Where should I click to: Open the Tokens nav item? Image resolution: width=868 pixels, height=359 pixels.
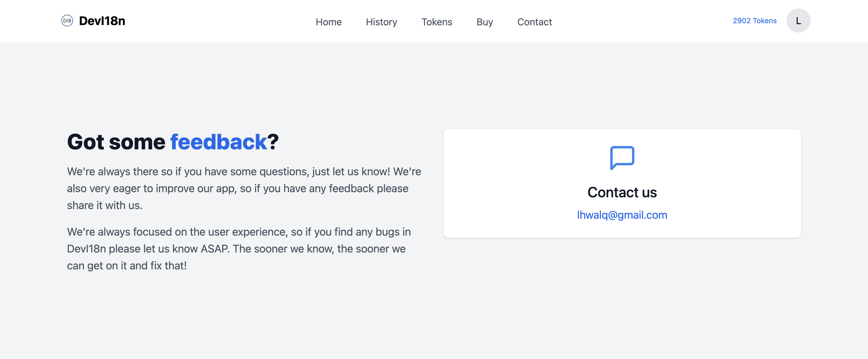pyautogui.click(x=437, y=22)
